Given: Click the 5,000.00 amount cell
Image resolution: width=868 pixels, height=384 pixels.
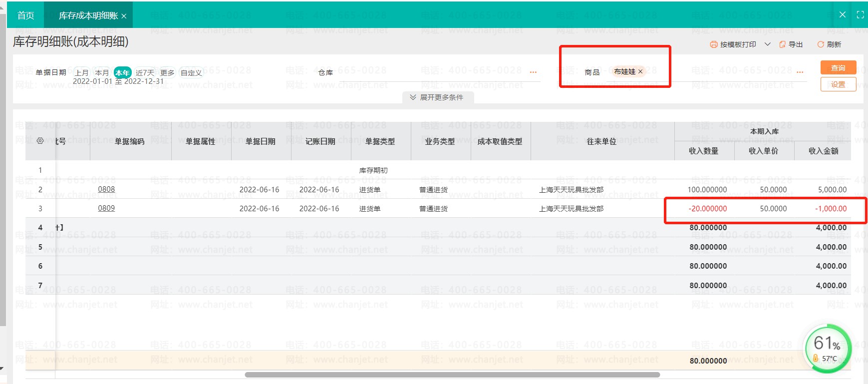Looking at the screenshot, I should 833,190.
